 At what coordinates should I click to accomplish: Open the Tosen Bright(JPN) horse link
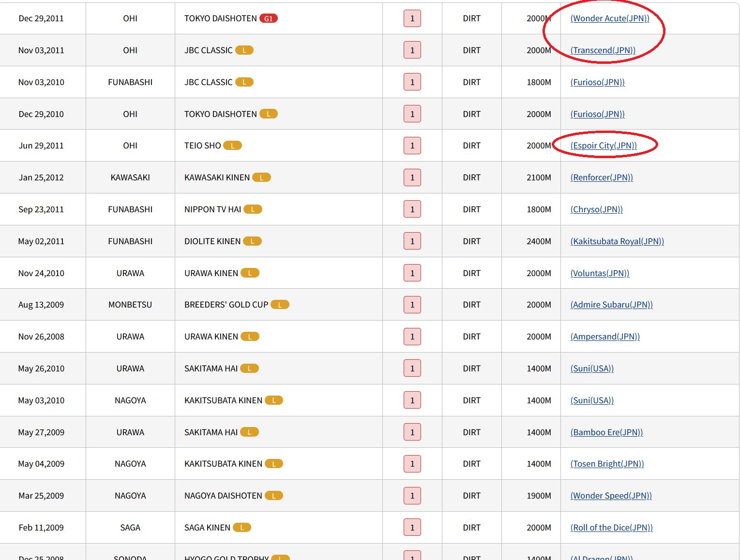(607, 464)
